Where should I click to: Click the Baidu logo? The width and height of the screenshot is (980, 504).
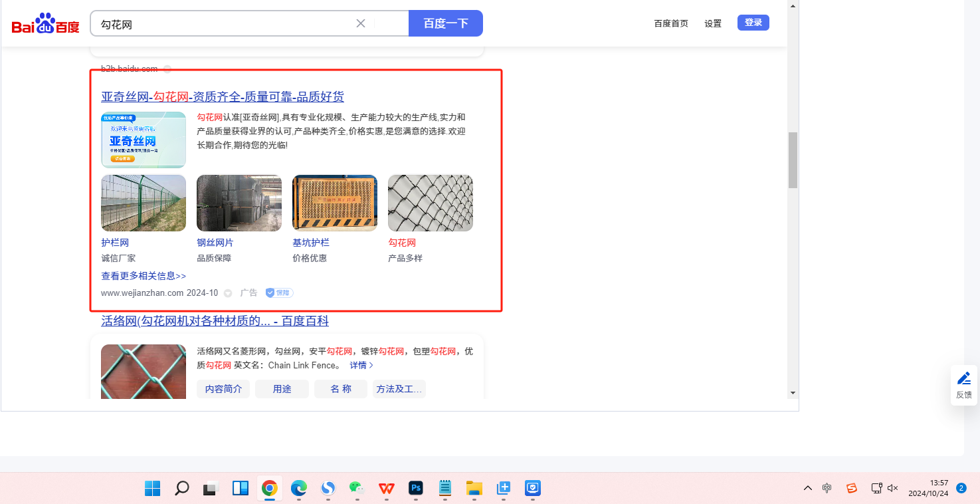click(x=45, y=25)
